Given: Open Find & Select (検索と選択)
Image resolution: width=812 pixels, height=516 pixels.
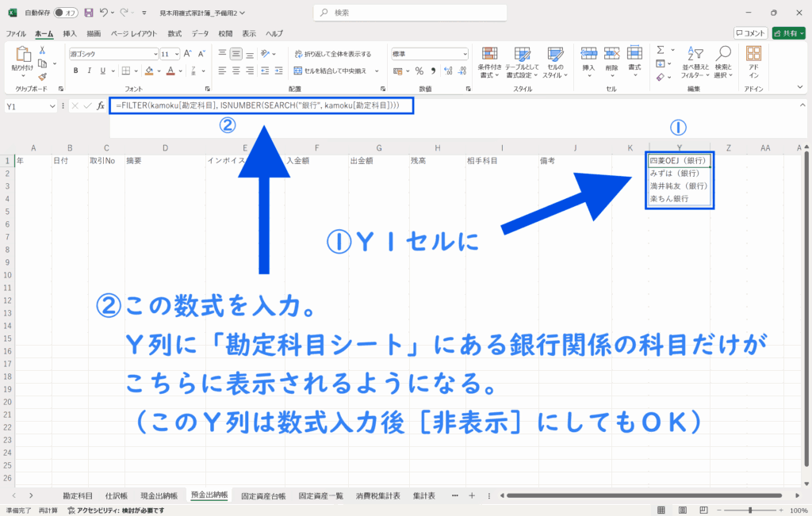Looking at the screenshot, I should point(723,63).
